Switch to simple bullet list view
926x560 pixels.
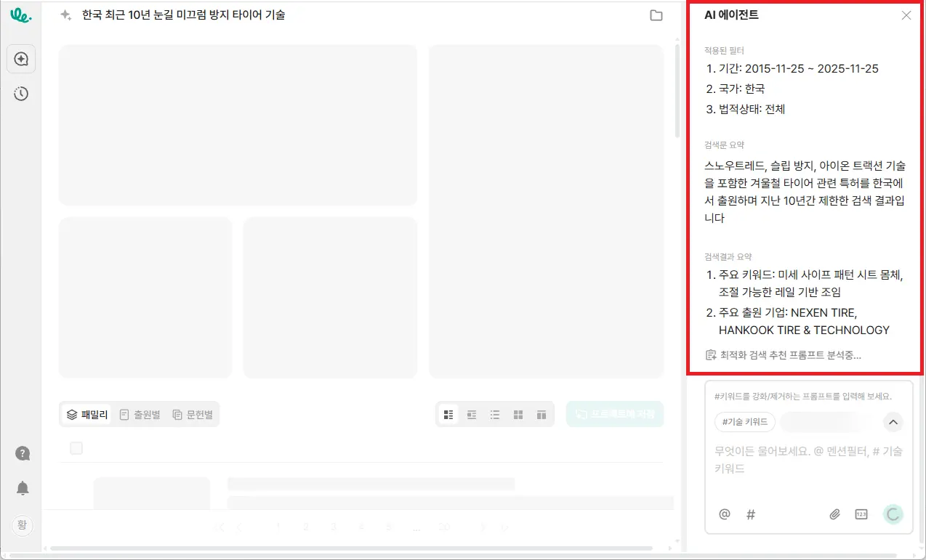[x=495, y=415]
